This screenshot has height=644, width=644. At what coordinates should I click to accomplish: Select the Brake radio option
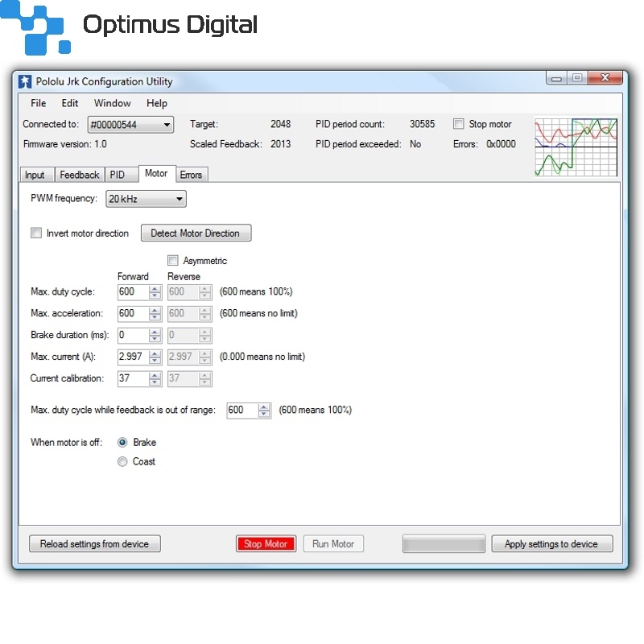[x=122, y=442]
